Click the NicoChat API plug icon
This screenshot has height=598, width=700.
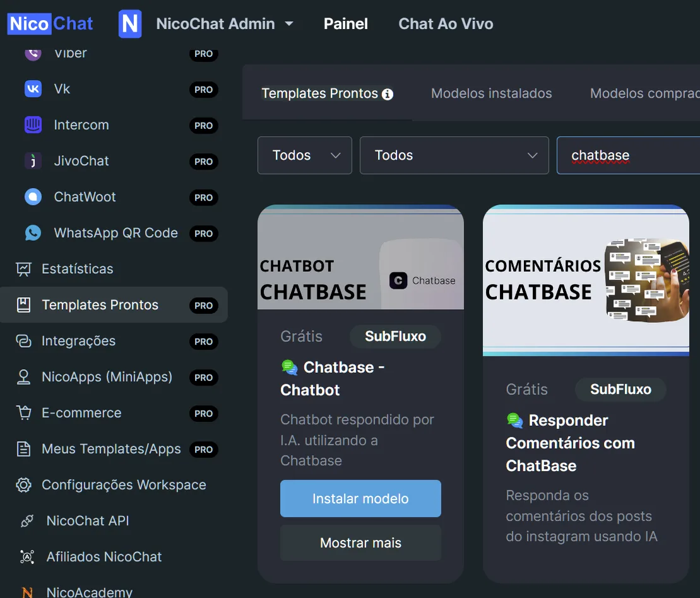coord(27,521)
